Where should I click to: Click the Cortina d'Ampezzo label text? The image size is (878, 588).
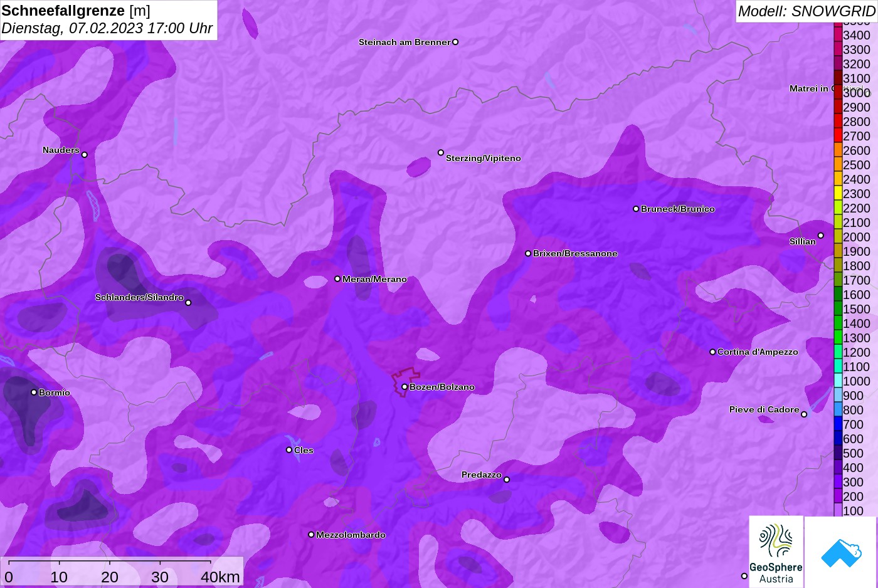(758, 352)
